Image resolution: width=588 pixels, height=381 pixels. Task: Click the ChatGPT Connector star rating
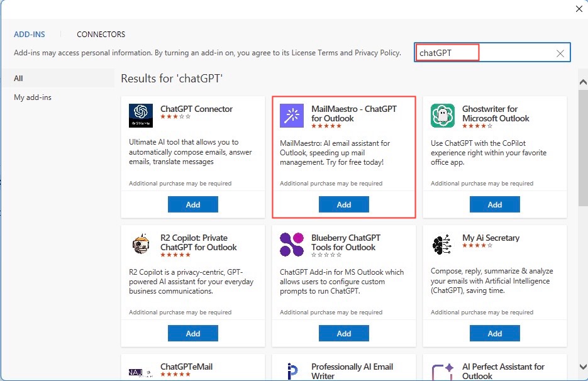tap(175, 116)
